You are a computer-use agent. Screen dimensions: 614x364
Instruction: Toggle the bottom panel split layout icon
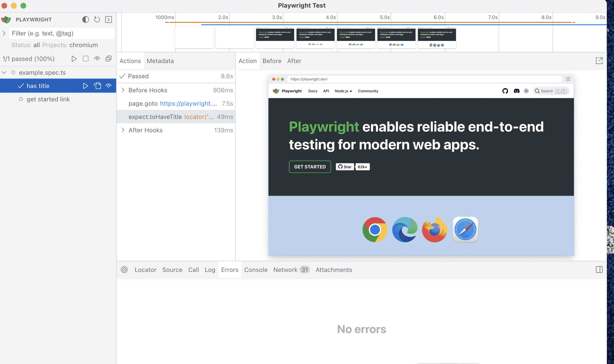tap(599, 270)
